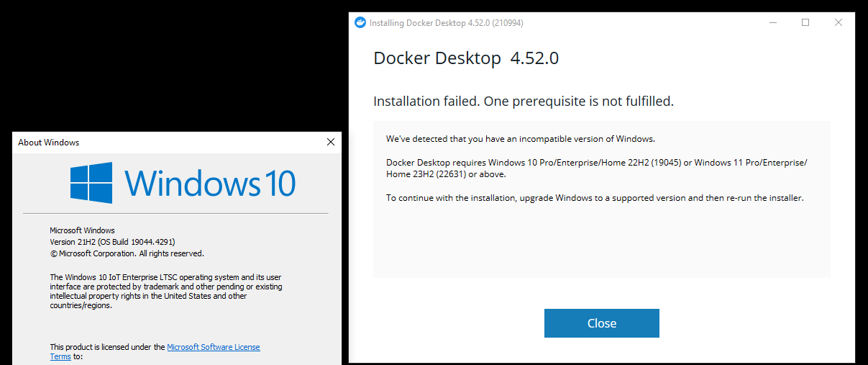
Task: Click the 'To continue with the installation' instruction
Action: tap(595, 197)
